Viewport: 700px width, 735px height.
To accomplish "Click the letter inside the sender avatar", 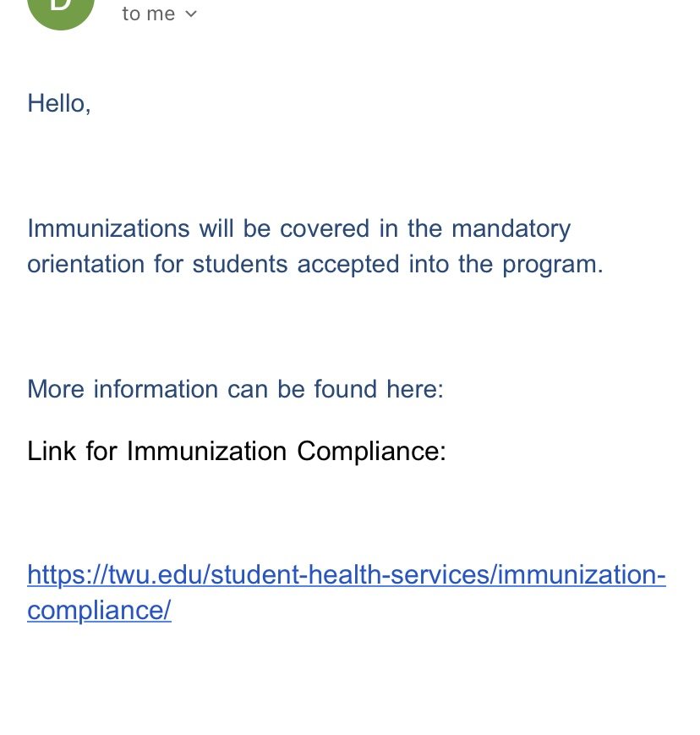I will (x=61, y=5).
